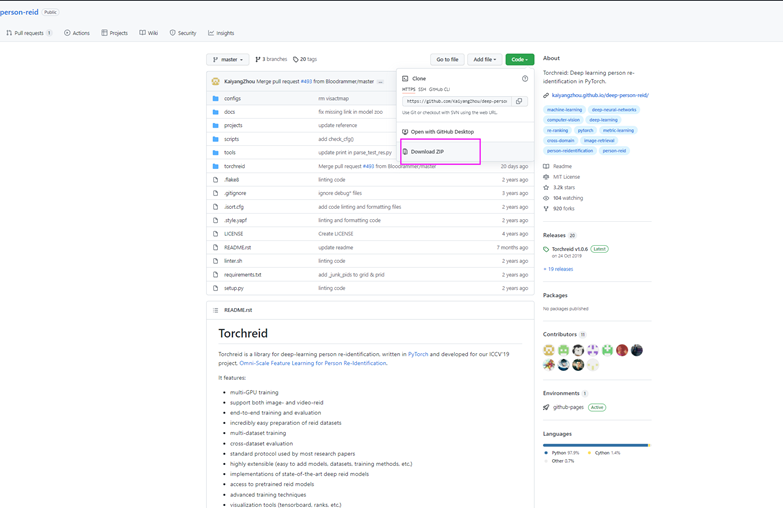783x508 pixels.
Task: Copy the clone URL with clipboard icon
Action: tap(519, 101)
